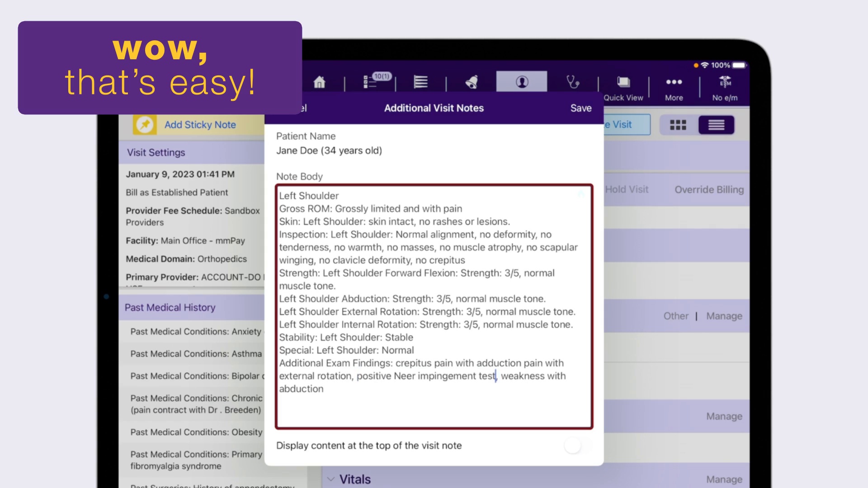The width and height of the screenshot is (868, 488).
Task: Open Quick View
Action: point(623,88)
